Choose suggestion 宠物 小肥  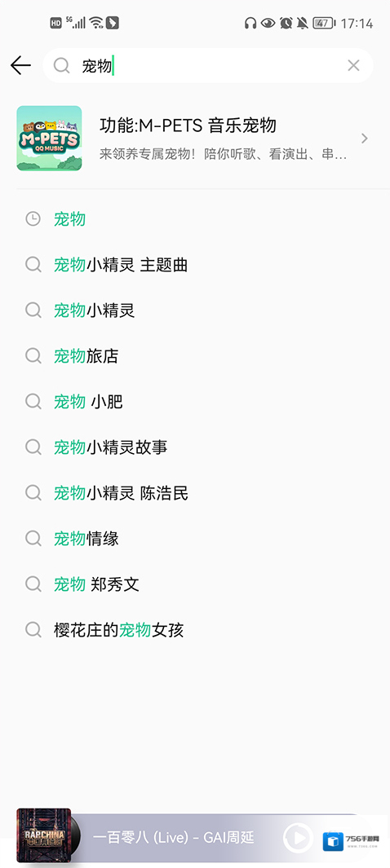195,401
